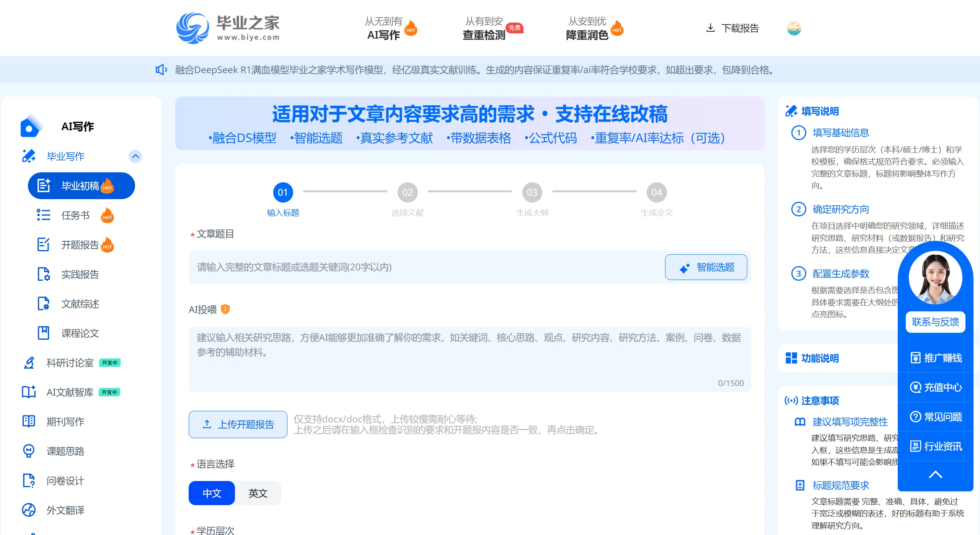Open 任务书 from the sidebar
The height and width of the screenshot is (535, 980).
point(75,215)
